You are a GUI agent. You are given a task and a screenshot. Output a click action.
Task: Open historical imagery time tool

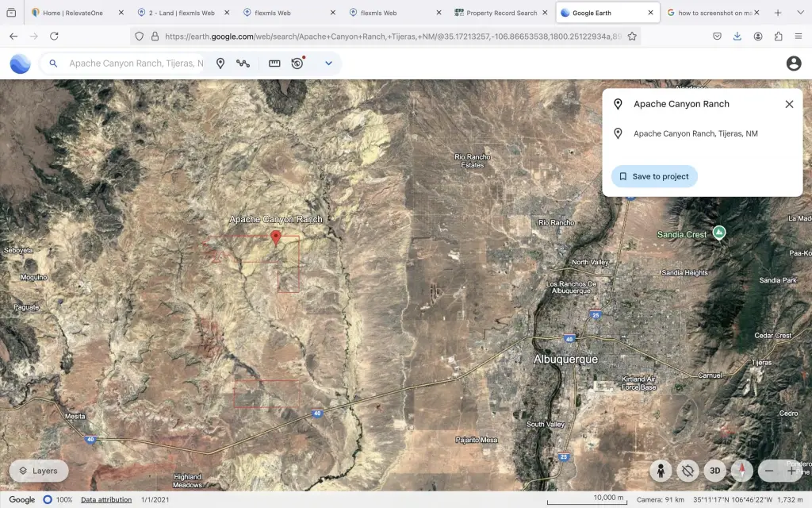pos(297,63)
